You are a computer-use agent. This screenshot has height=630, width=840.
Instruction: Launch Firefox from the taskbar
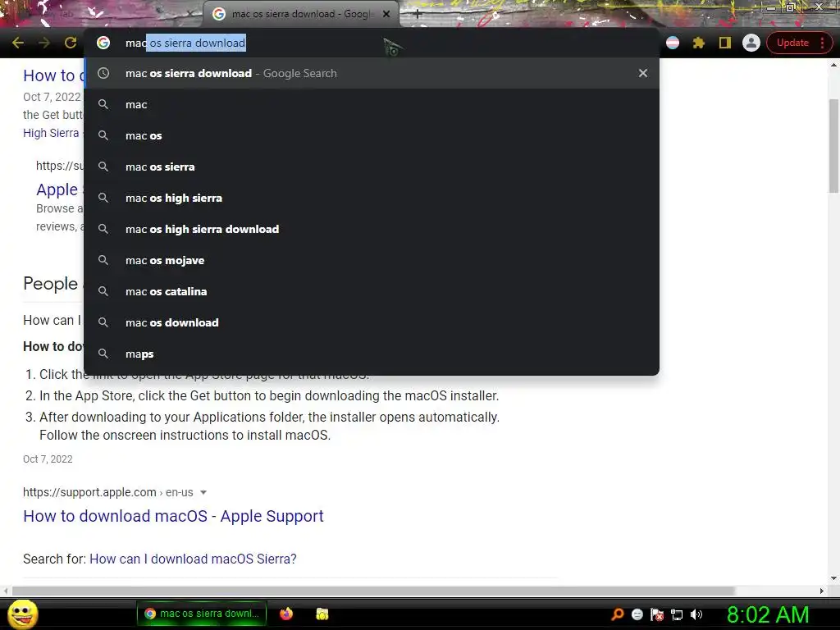pos(286,614)
